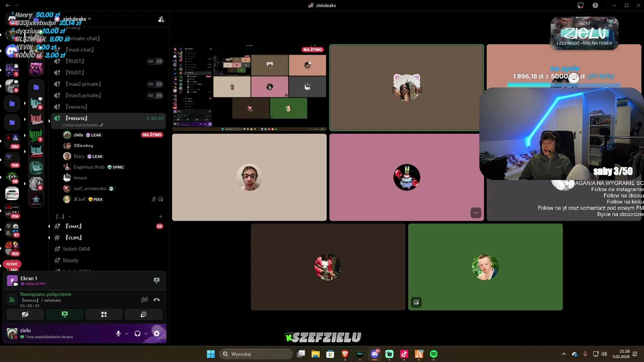Select the dark brown participant tile
Viewport: 644px width, 362px height.
click(328, 266)
